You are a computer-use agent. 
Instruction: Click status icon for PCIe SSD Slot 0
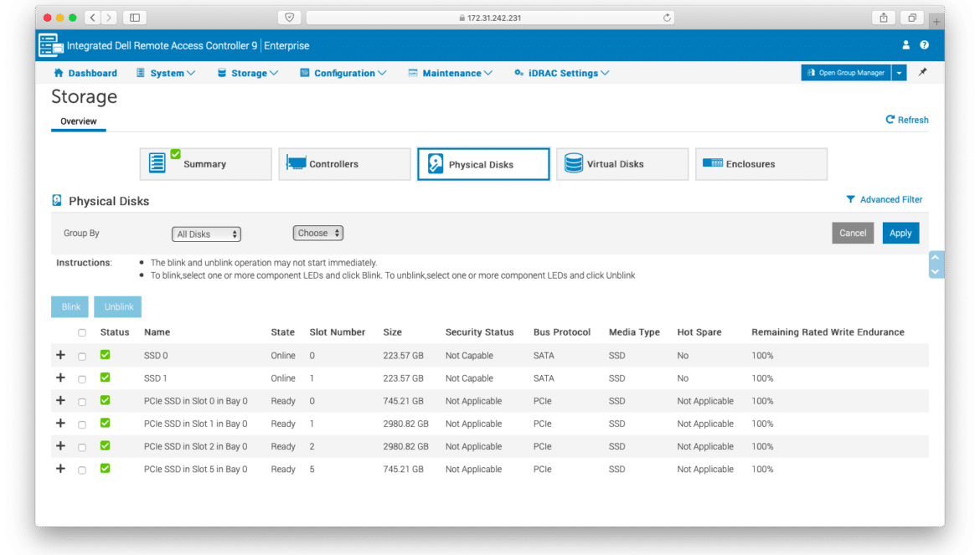point(105,400)
